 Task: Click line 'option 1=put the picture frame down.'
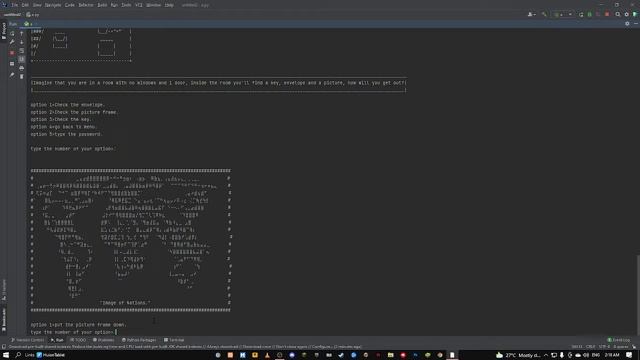(x=78, y=324)
